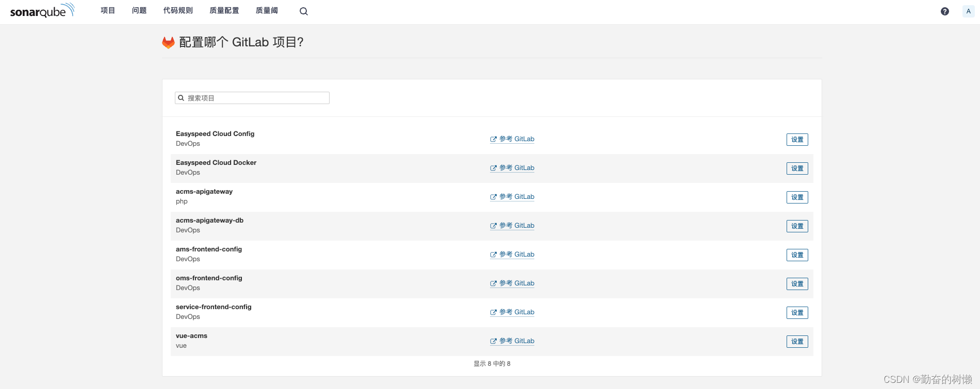Select the oms-frontend-config project name
The image size is (980, 389).
pos(209,278)
